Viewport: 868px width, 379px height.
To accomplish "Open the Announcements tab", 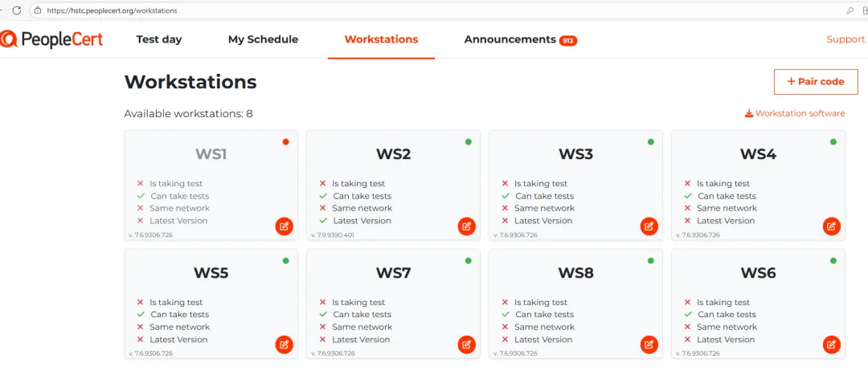I will pyautogui.click(x=510, y=39).
